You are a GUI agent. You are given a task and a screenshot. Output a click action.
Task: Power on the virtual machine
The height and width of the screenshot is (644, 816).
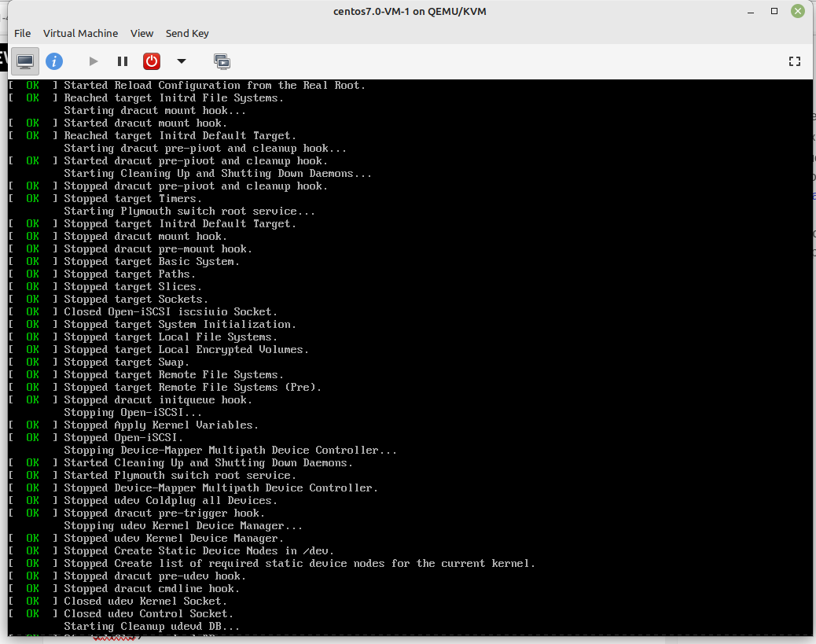pyautogui.click(x=93, y=61)
